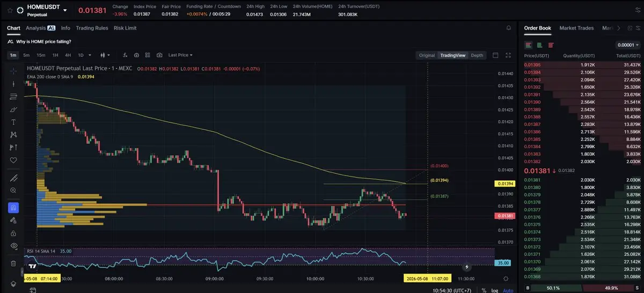Click the 0.01368 bid price row
This screenshot has height=293, width=644.
pos(582,276)
